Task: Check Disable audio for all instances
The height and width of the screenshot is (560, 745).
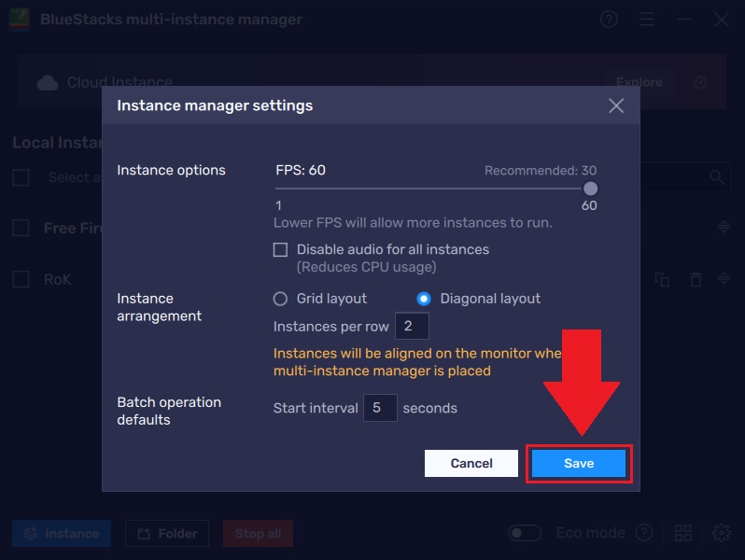Action: tap(280, 249)
